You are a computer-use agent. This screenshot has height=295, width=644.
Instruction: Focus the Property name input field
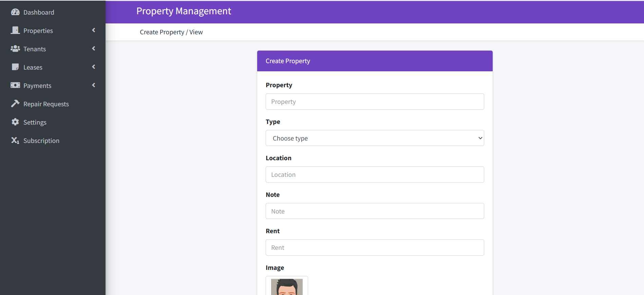click(375, 102)
